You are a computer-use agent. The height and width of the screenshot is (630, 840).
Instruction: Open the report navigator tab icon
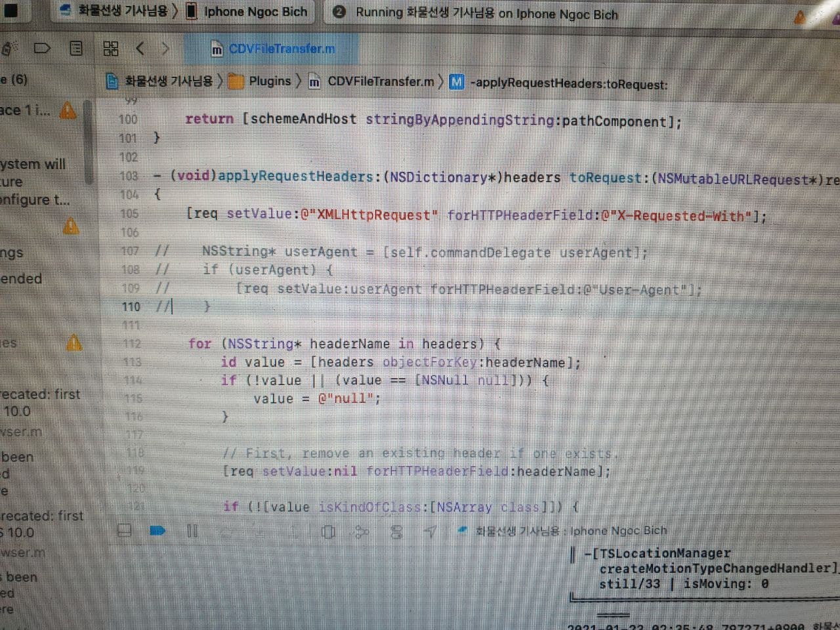76,49
